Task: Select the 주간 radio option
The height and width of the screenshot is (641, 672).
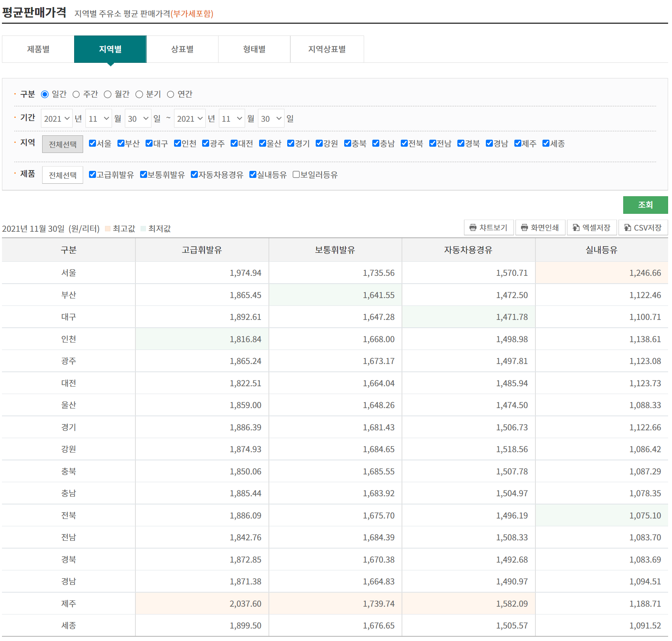Action: click(76, 94)
